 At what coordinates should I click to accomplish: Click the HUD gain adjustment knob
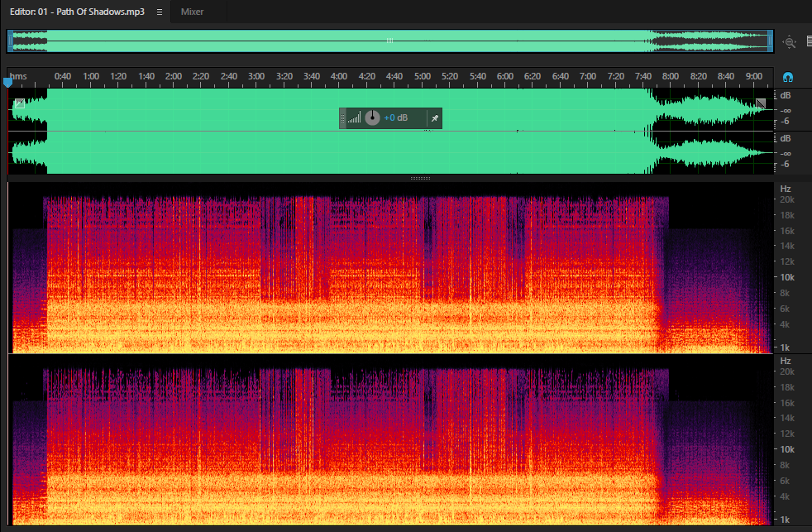point(372,117)
